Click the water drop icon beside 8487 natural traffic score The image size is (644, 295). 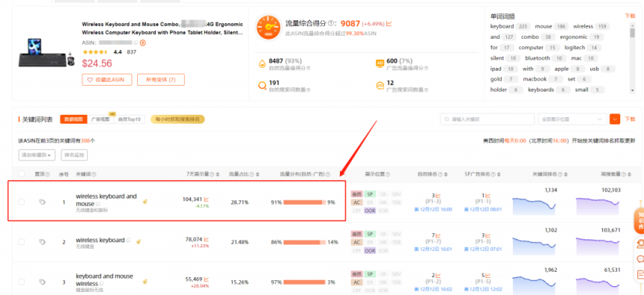tap(262, 63)
